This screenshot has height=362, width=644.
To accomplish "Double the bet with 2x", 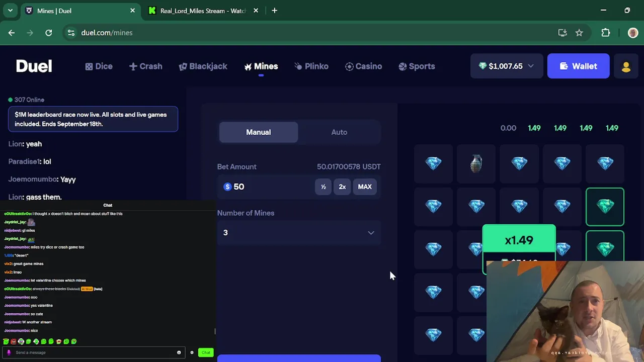I will tap(342, 187).
